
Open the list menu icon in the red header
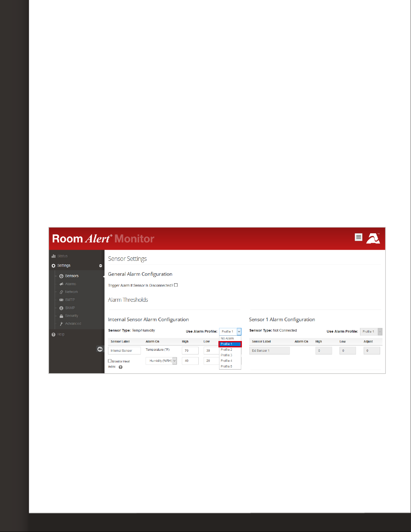pos(358,237)
